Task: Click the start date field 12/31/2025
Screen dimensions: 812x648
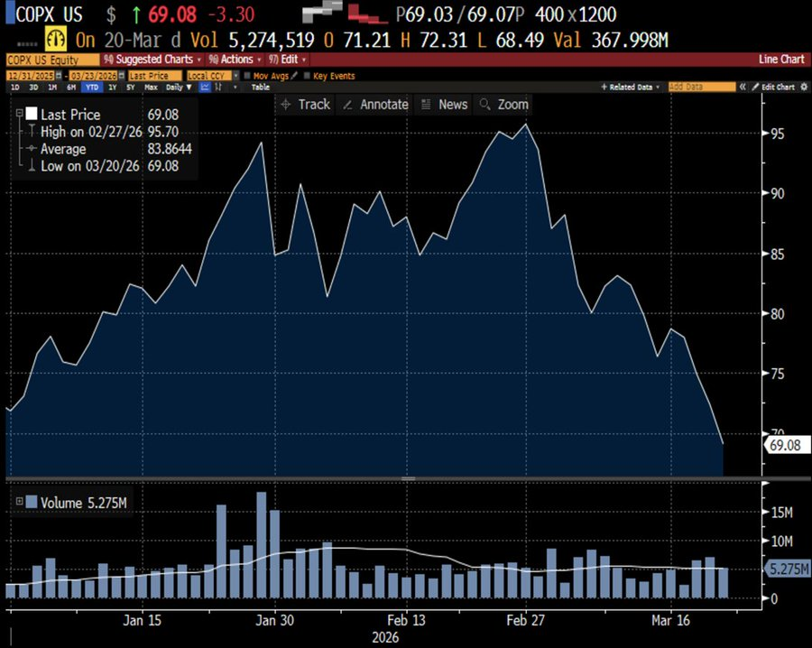Action: pyautogui.click(x=31, y=76)
